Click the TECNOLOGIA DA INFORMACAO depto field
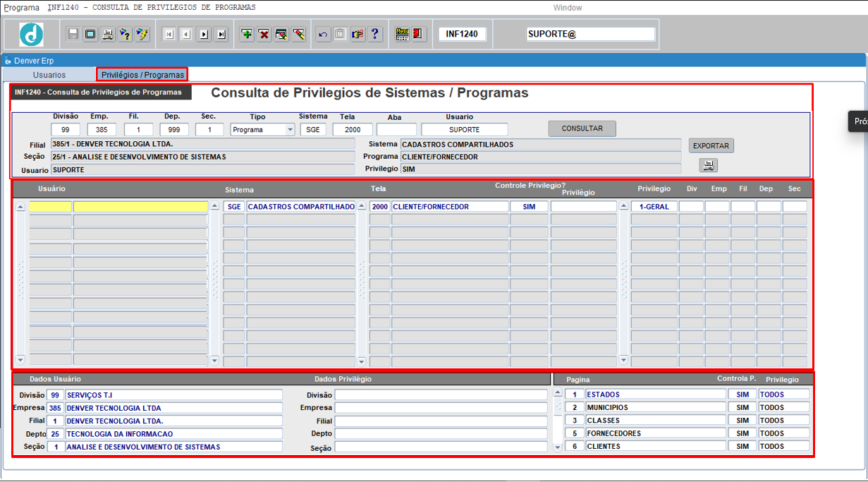 click(173, 434)
